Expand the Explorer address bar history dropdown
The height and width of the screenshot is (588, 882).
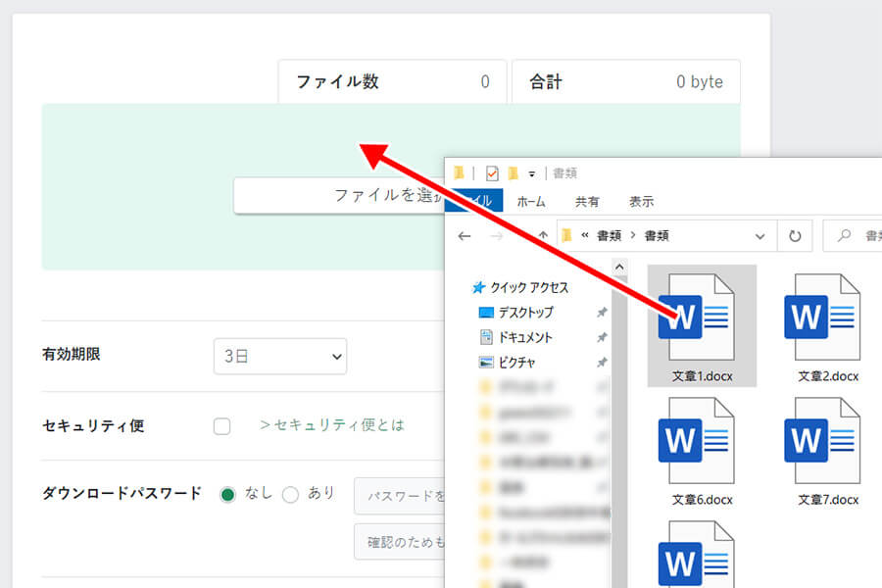(759, 236)
